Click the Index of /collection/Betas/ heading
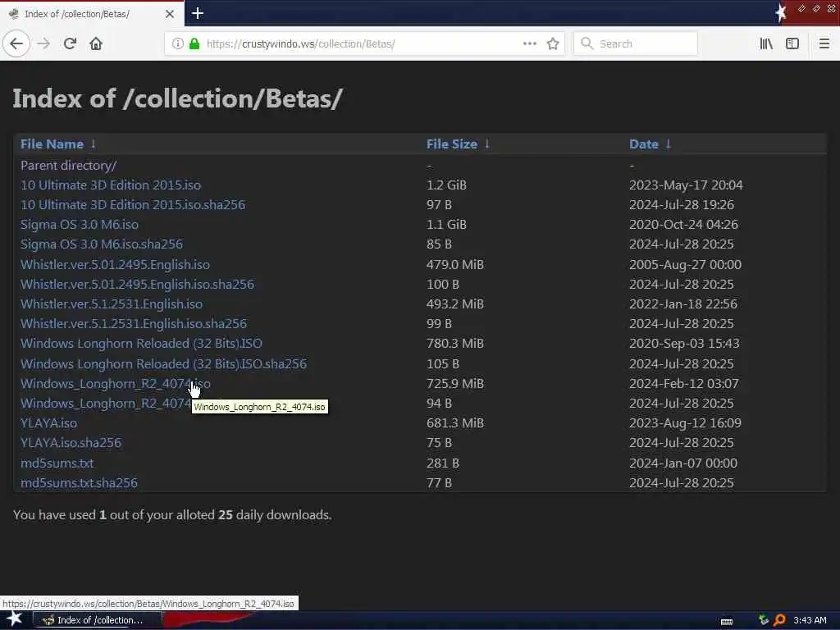Image resolution: width=840 pixels, height=630 pixels. tap(177, 98)
